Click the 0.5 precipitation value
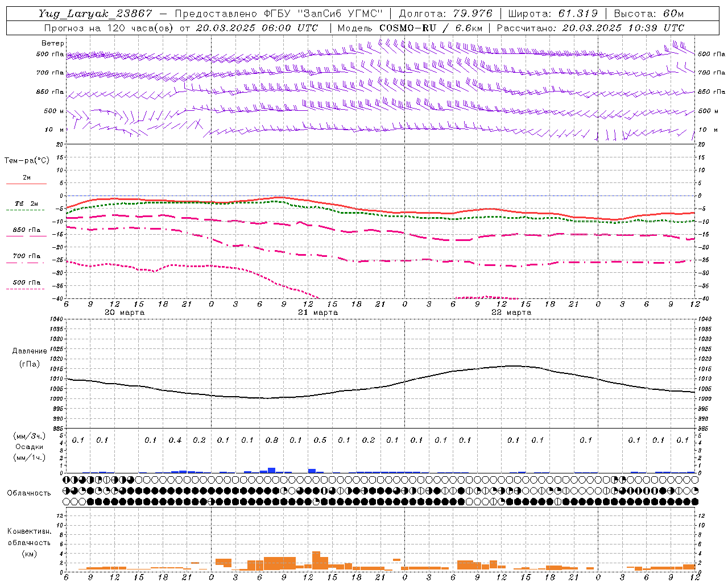 pyautogui.click(x=320, y=440)
